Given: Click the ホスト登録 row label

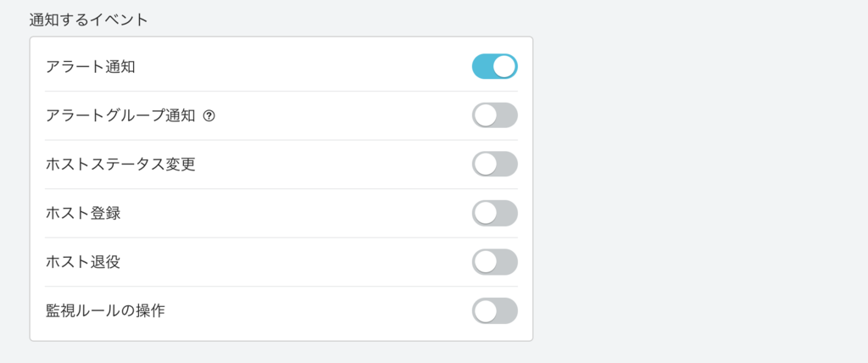Looking at the screenshot, I should click(x=83, y=213).
